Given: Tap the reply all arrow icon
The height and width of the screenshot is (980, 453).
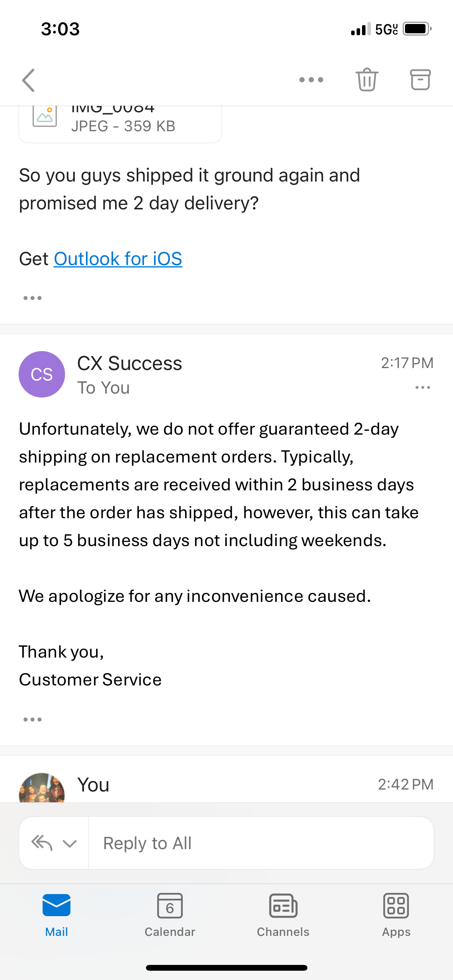Looking at the screenshot, I should pyautogui.click(x=42, y=843).
